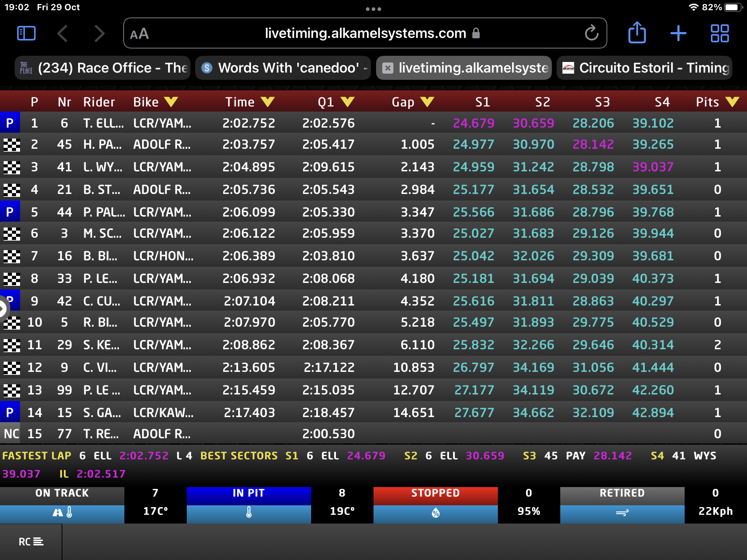Click the gap value 14.651 for S. GA
This screenshot has width=747, height=560.
(x=414, y=413)
